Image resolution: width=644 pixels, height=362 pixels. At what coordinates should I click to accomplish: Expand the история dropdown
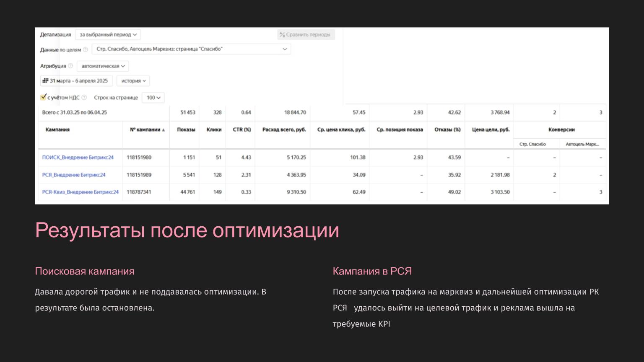point(133,81)
